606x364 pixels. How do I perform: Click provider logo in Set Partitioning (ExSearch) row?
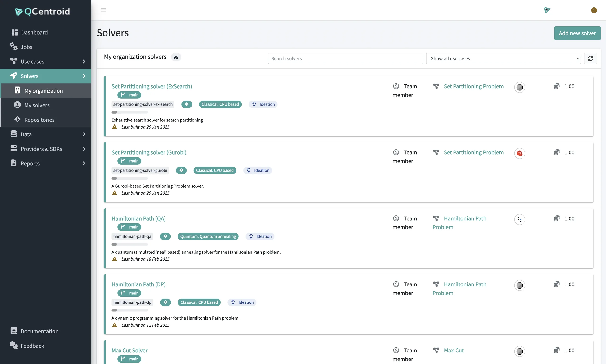coord(519,87)
